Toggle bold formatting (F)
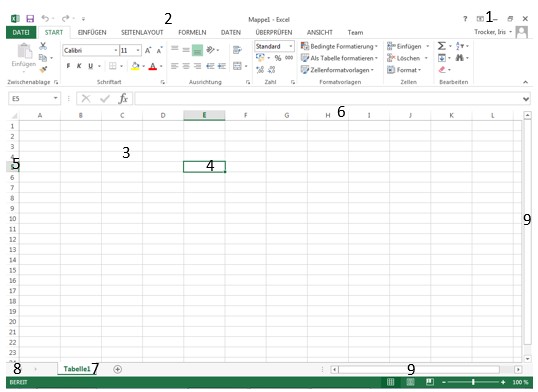 [68, 66]
